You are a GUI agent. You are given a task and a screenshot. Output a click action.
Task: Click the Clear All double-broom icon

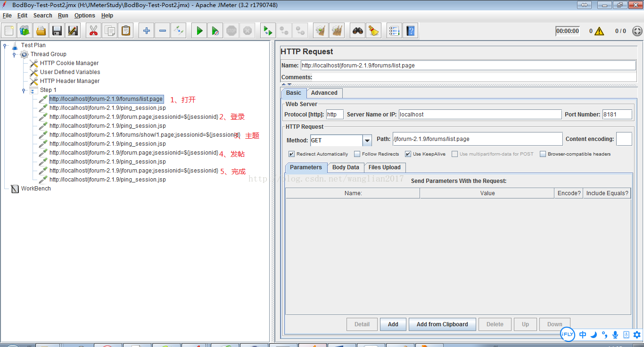click(x=337, y=31)
